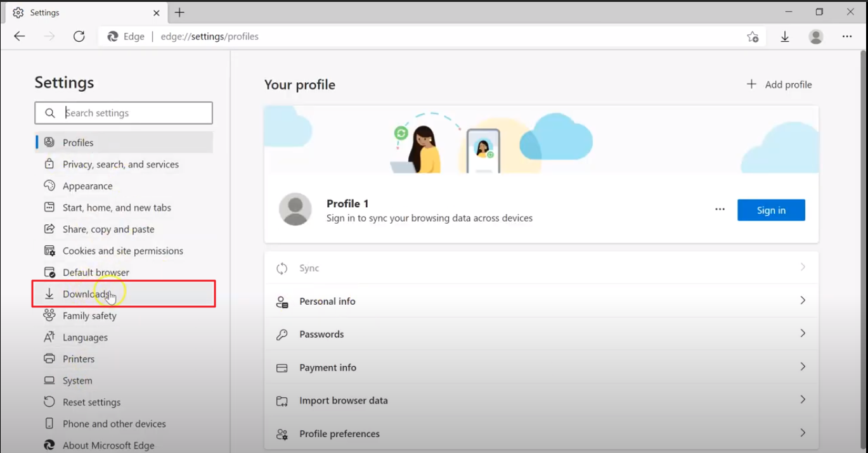Open Cookies and site permissions section
Viewport: 868px width, 453px height.
(124, 251)
